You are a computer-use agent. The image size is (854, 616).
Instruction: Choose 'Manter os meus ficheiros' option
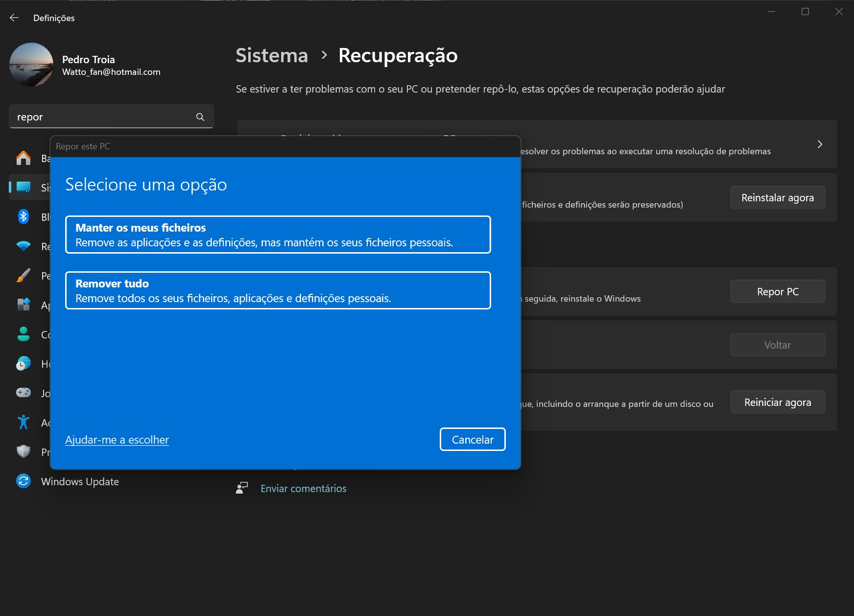click(278, 235)
